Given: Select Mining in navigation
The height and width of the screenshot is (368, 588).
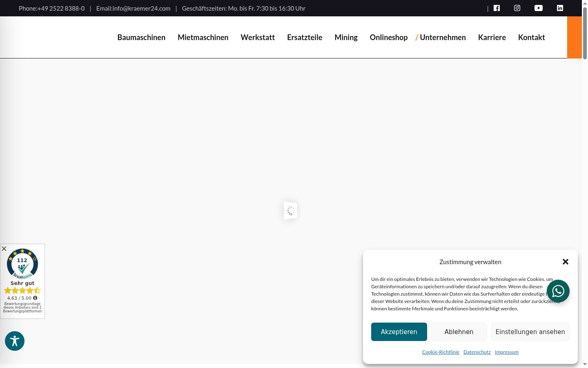Looking at the screenshot, I should click(x=346, y=37).
